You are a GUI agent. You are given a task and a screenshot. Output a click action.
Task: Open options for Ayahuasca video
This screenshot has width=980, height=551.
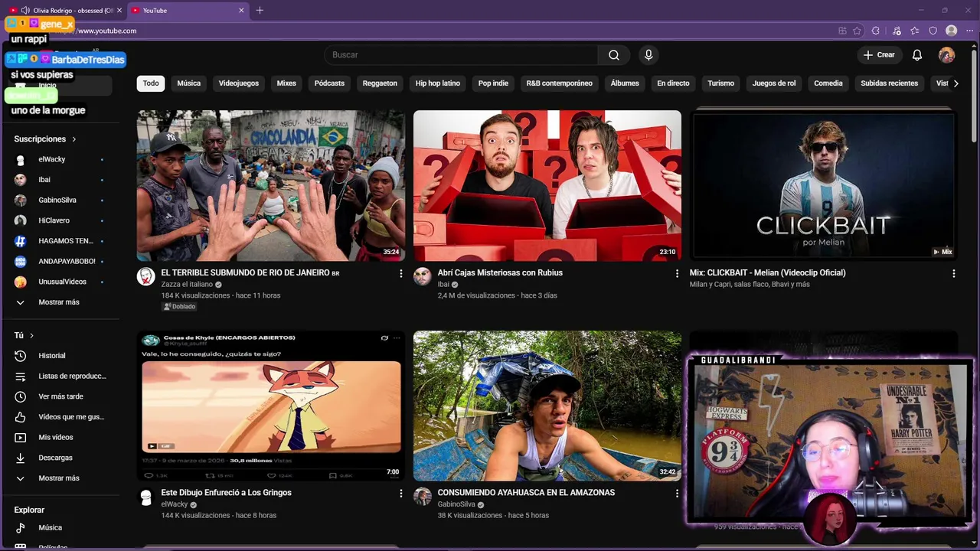point(677,494)
